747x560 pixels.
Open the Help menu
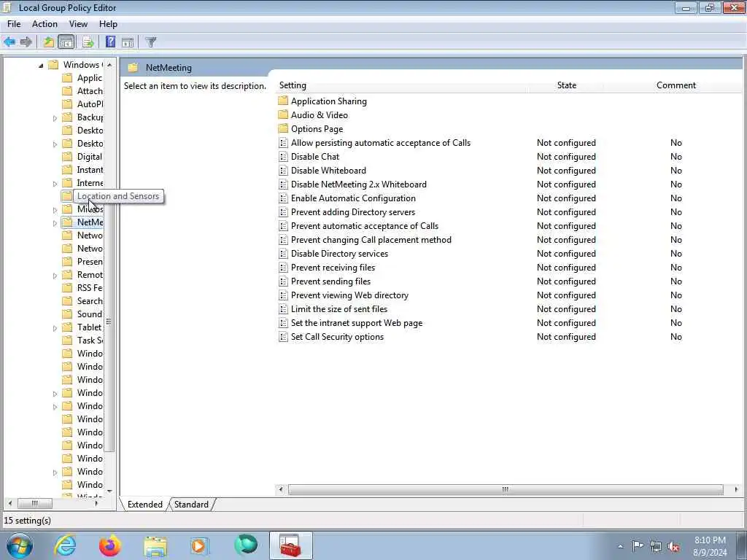click(x=108, y=24)
